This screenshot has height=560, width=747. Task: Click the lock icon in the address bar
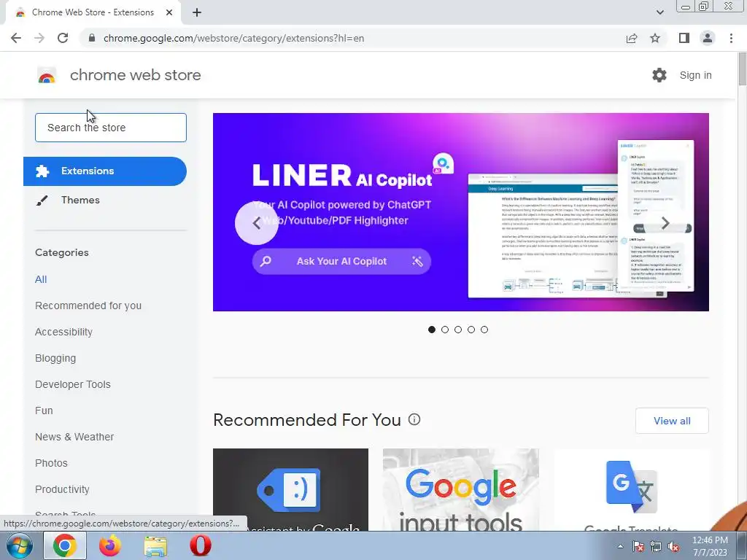(x=92, y=38)
